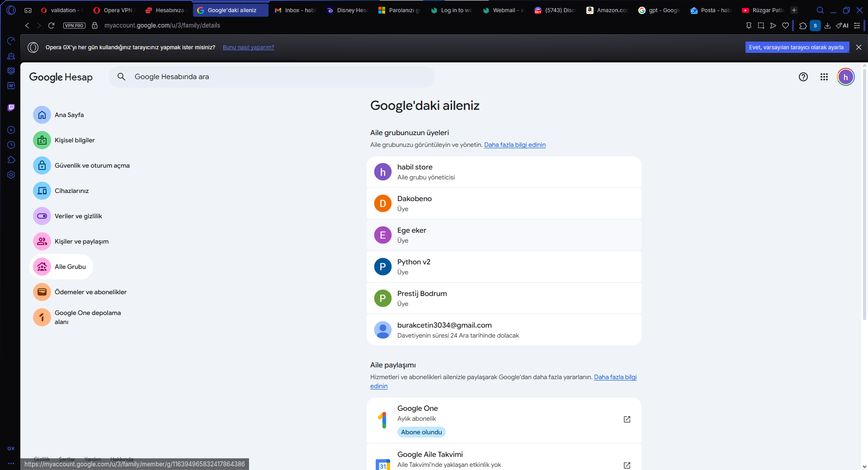The image size is (868, 470).
Task: Open History clock icon in Opera sidebar
Action: click(11, 145)
